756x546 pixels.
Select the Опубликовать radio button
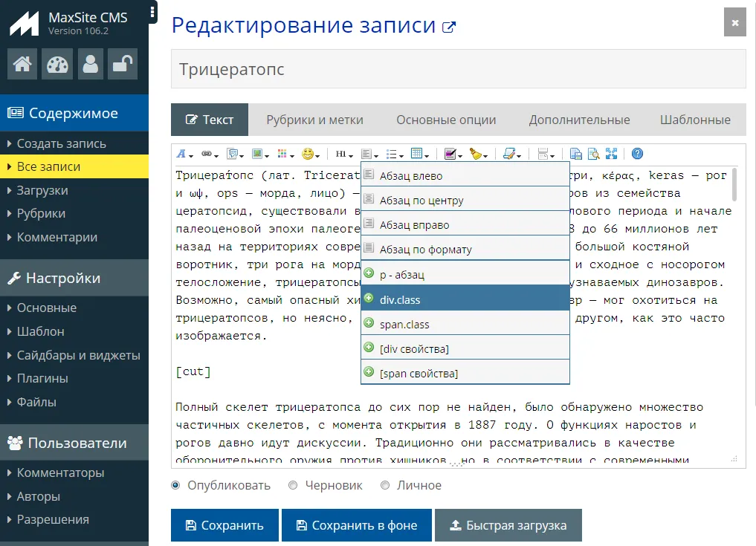tap(176, 485)
